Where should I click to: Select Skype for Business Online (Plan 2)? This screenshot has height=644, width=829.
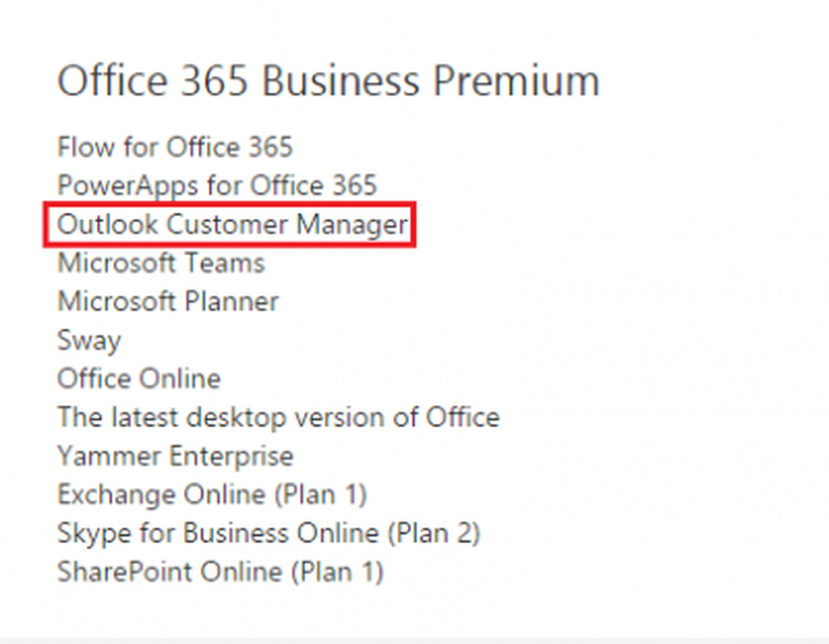click(x=269, y=534)
